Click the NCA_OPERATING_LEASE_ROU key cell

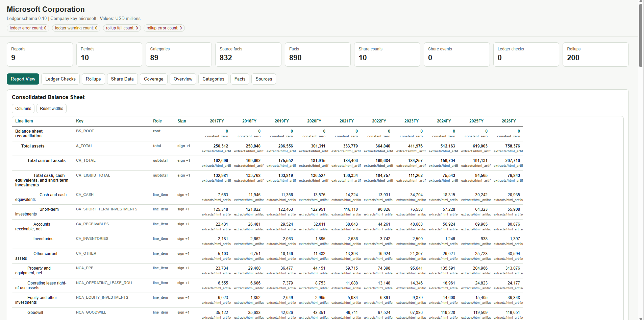click(104, 283)
